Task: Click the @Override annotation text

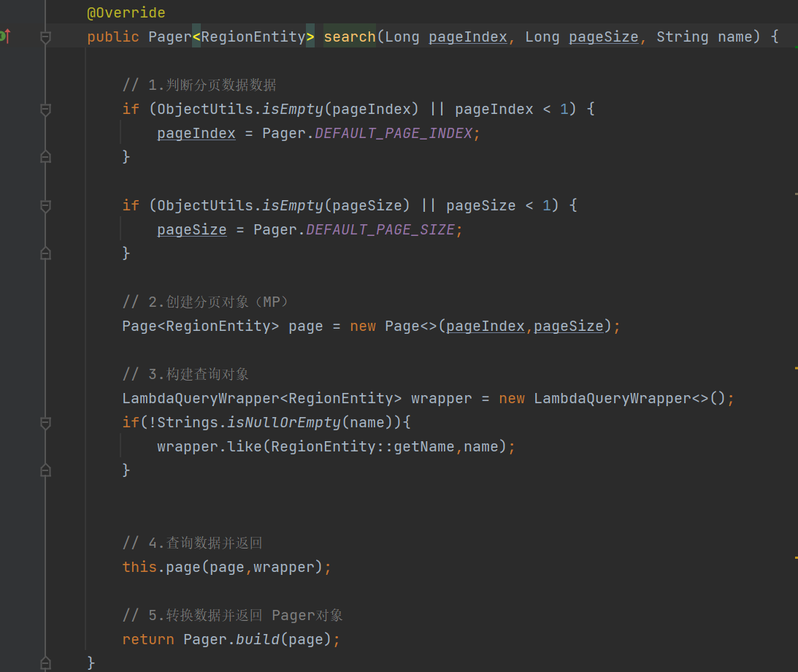Action: click(126, 12)
